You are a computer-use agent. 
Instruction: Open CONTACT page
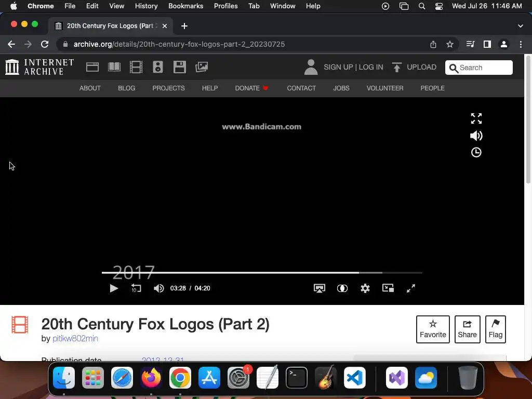pyautogui.click(x=301, y=88)
